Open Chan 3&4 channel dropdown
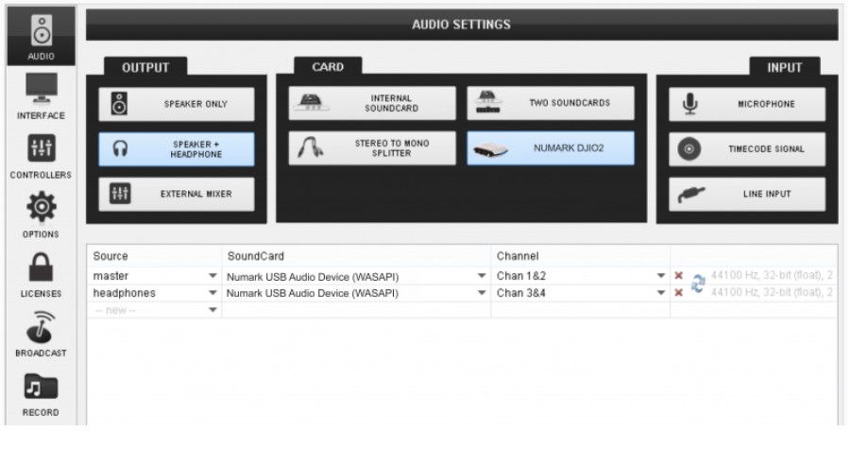The width and height of the screenshot is (868, 450). pos(661,293)
